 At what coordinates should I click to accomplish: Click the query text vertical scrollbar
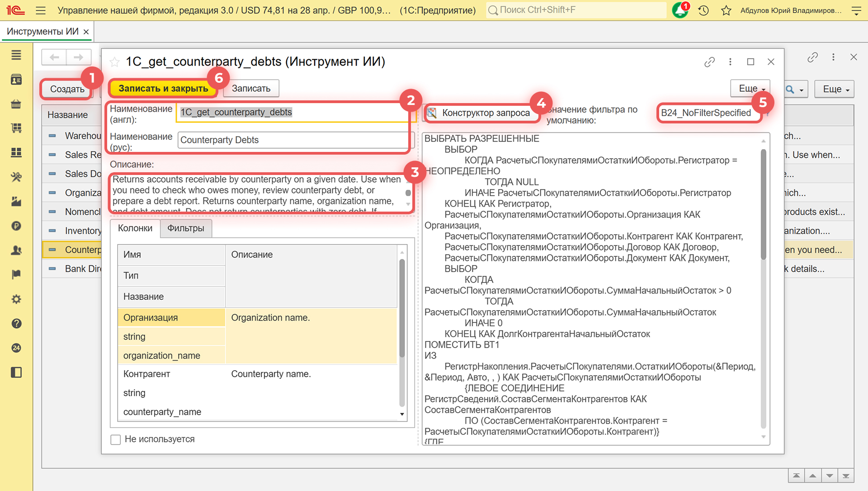[763, 203]
